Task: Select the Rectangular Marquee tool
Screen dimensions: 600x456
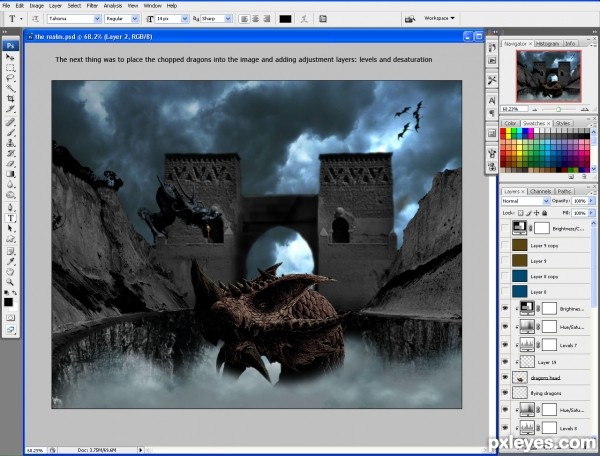Action: (10, 68)
